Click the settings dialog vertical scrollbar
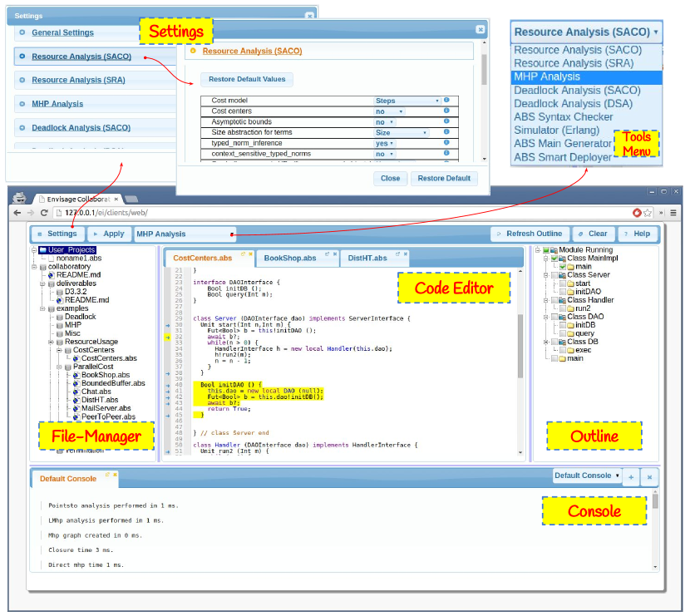Image resolution: width=690 pixels, height=616 pixels. click(x=484, y=71)
